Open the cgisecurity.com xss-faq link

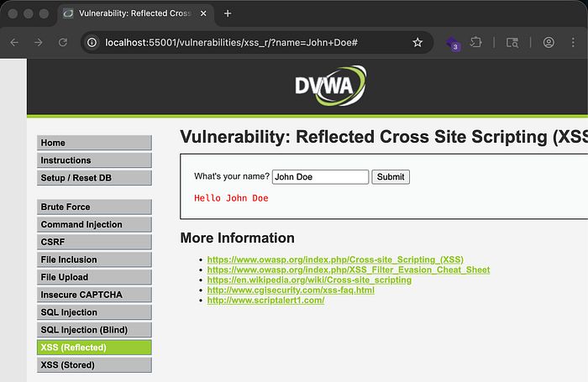click(x=291, y=290)
